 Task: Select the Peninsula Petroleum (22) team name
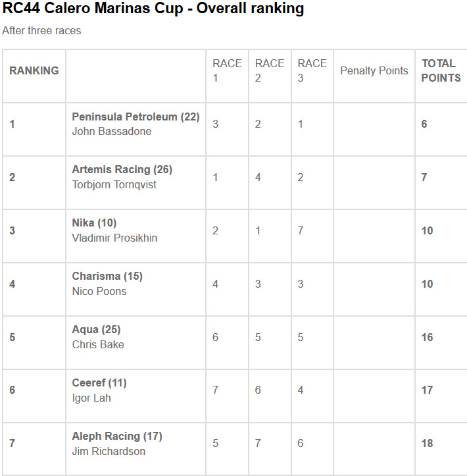point(135,117)
